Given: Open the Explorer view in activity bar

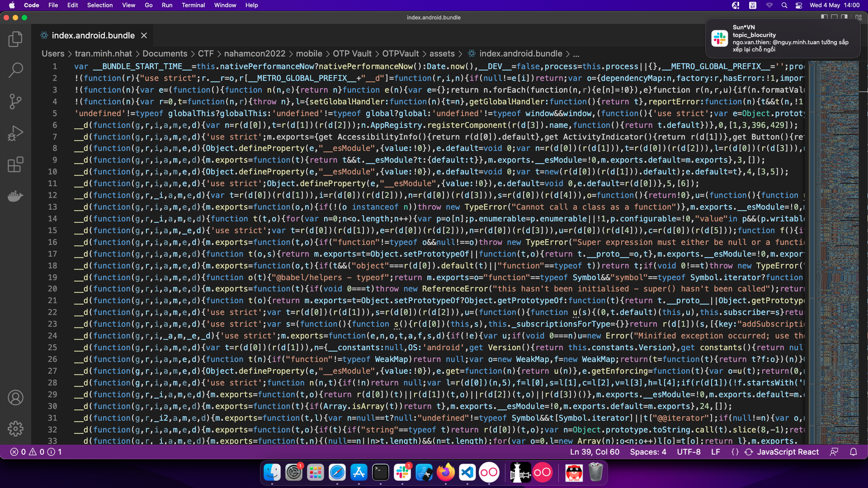Looking at the screenshot, I should pos(15,39).
